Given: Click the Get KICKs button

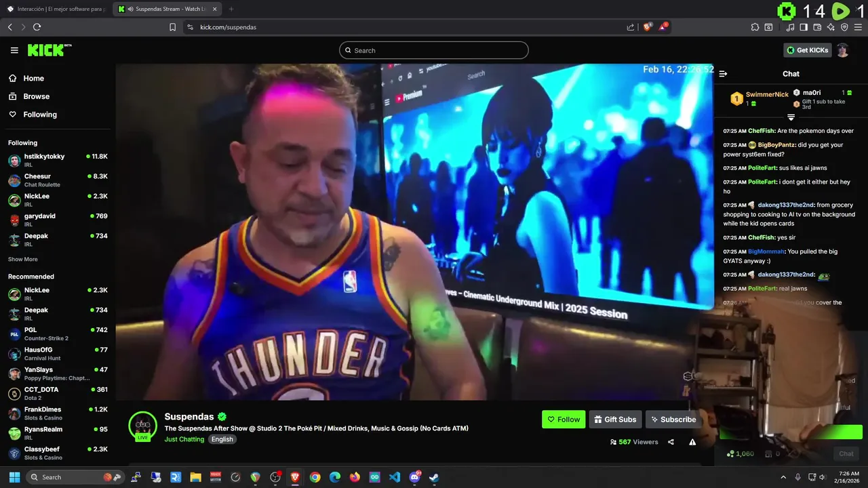Looking at the screenshot, I should coord(807,50).
